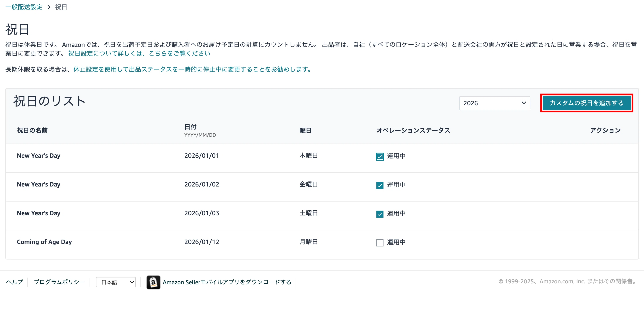This screenshot has height=319, width=644.
Task: Click New Year's Day in 2026/01/01 row
Action: coord(38,156)
